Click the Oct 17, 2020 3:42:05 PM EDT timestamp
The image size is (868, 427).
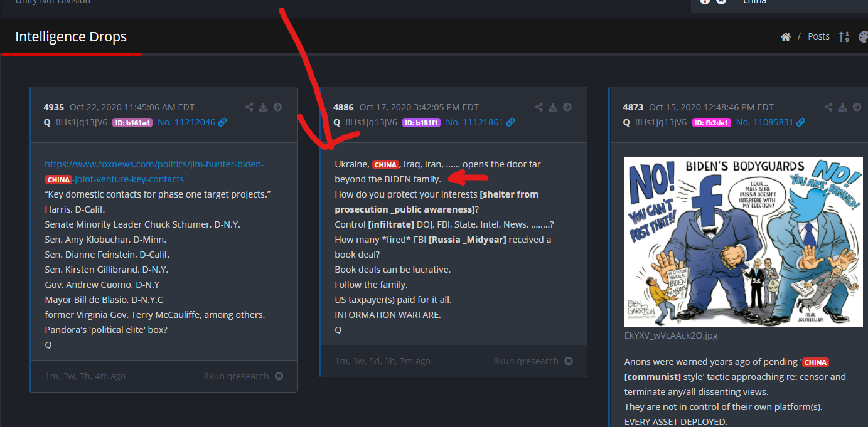click(x=419, y=107)
